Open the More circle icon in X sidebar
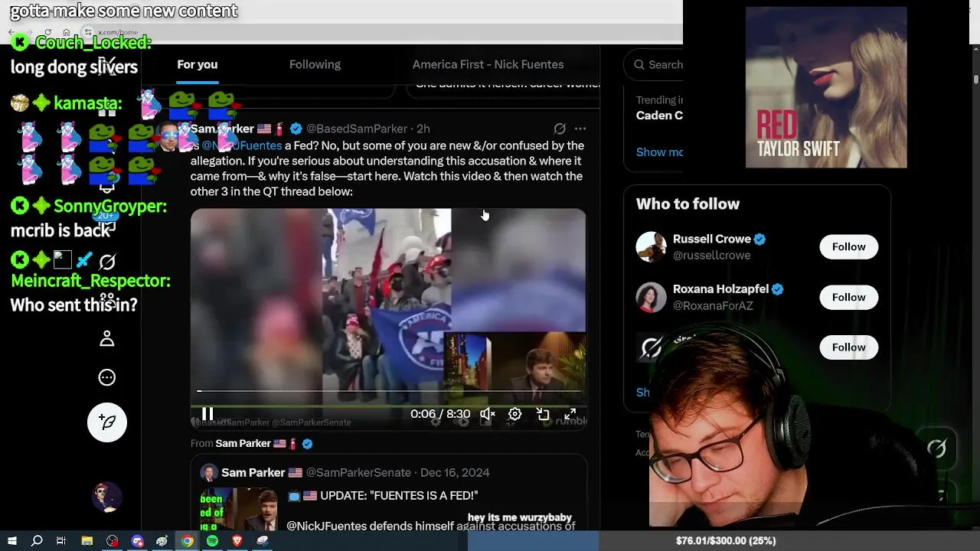This screenshot has height=551, width=980. (x=107, y=377)
